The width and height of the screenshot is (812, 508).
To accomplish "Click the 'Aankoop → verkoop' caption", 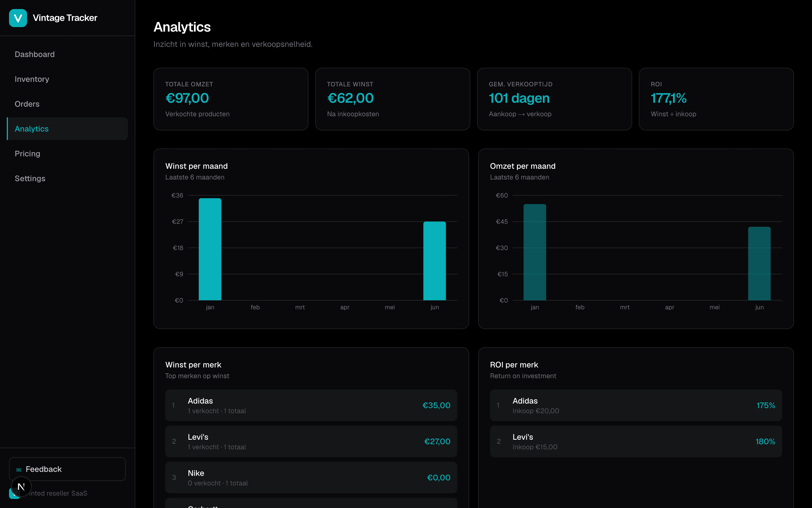I will click(520, 114).
